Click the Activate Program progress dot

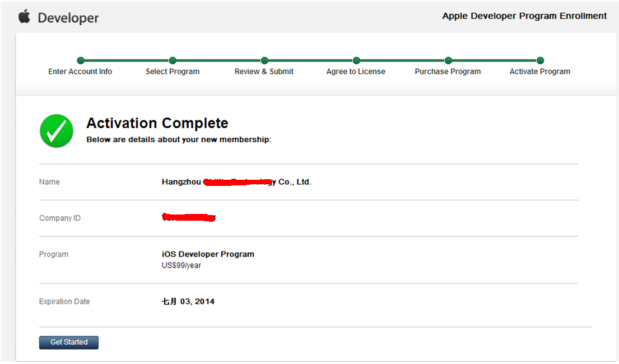click(541, 60)
